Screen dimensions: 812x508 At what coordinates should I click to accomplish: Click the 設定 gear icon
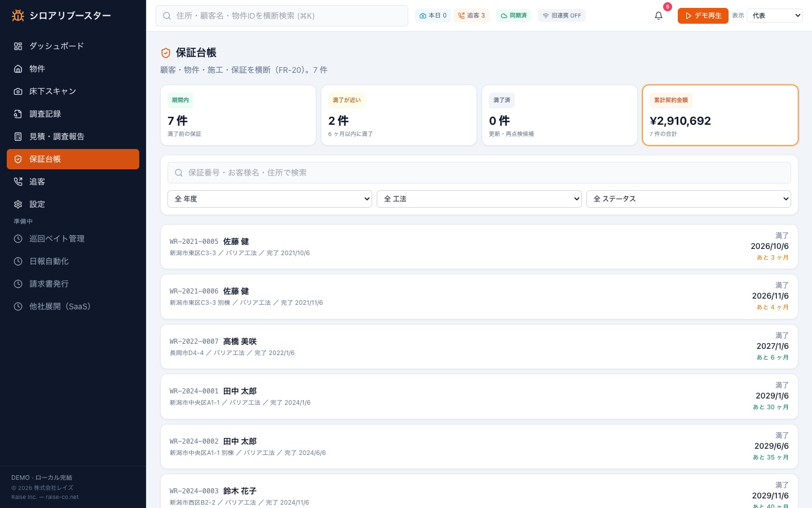pos(18,204)
